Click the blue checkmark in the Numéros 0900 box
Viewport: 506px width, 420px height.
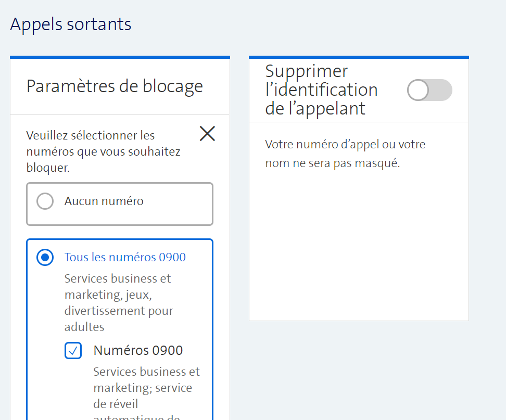(x=73, y=350)
